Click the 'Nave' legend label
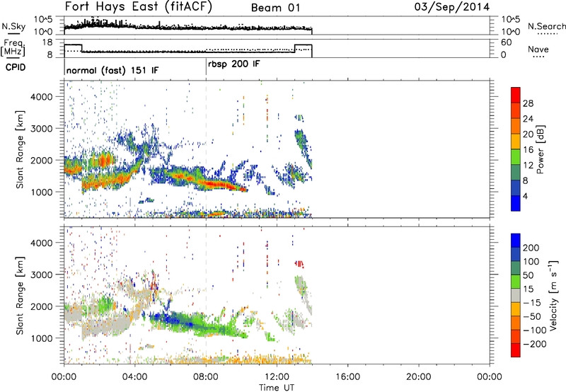This screenshot has height=392, width=566. point(538,49)
